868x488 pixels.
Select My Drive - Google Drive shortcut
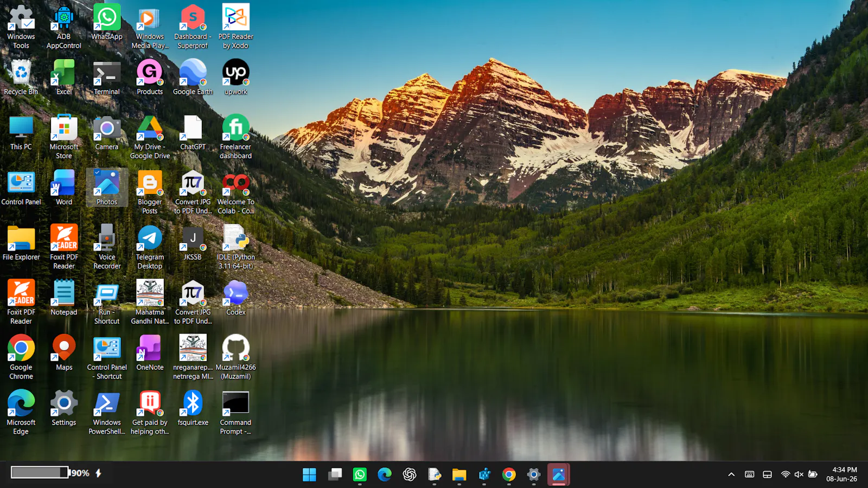[x=150, y=137]
